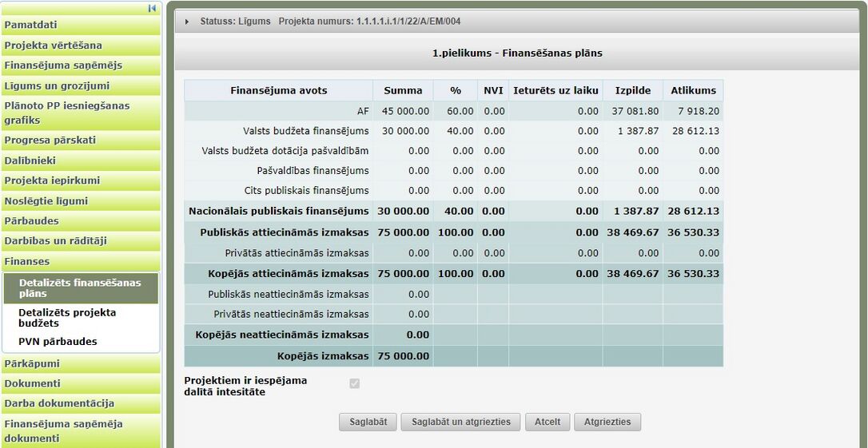Open Finansējuma saņēmēja dokumenti section
868x448 pixels.
click(x=80, y=431)
